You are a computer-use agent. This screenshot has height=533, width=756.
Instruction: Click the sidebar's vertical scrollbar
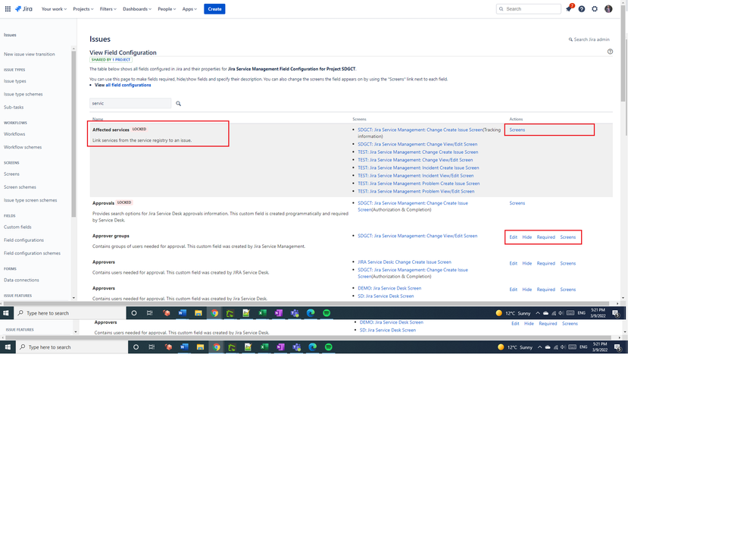pos(73,135)
